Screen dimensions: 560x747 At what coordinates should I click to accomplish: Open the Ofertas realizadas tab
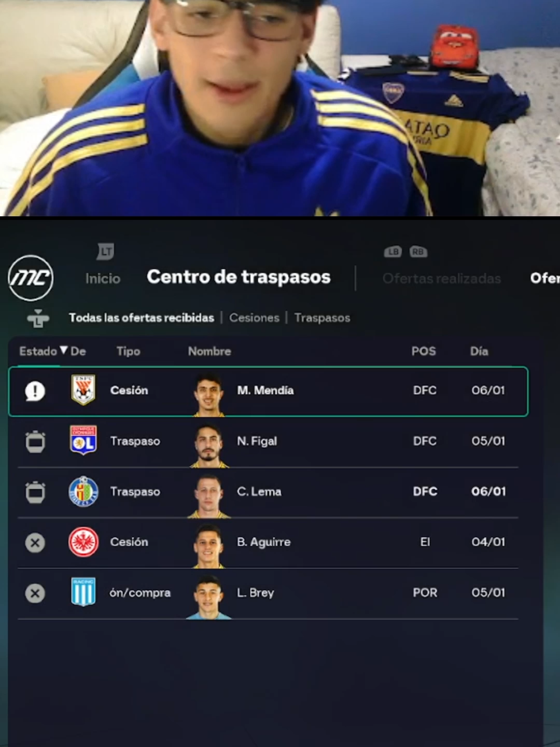[x=442, y=279]
